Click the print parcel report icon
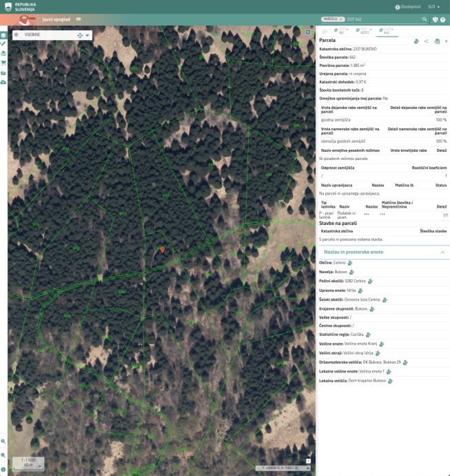This screenshot has width=450, height=476. coord(437,41)
